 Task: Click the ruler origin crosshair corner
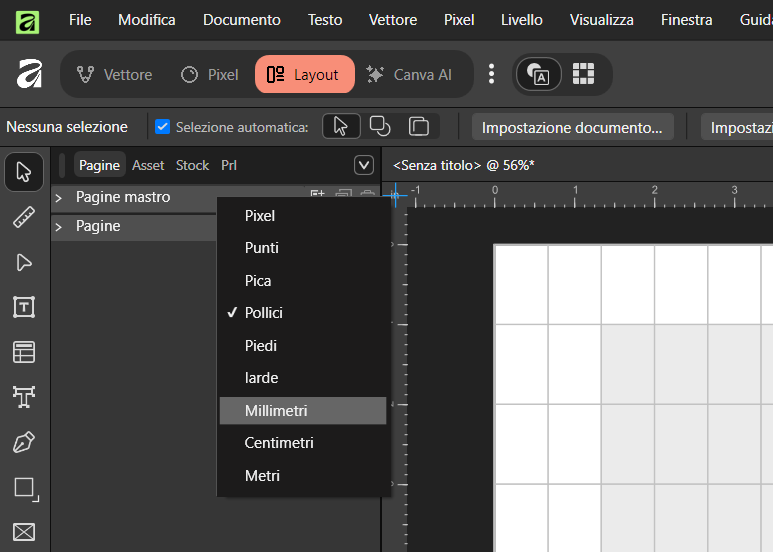(x=395, y=195)
